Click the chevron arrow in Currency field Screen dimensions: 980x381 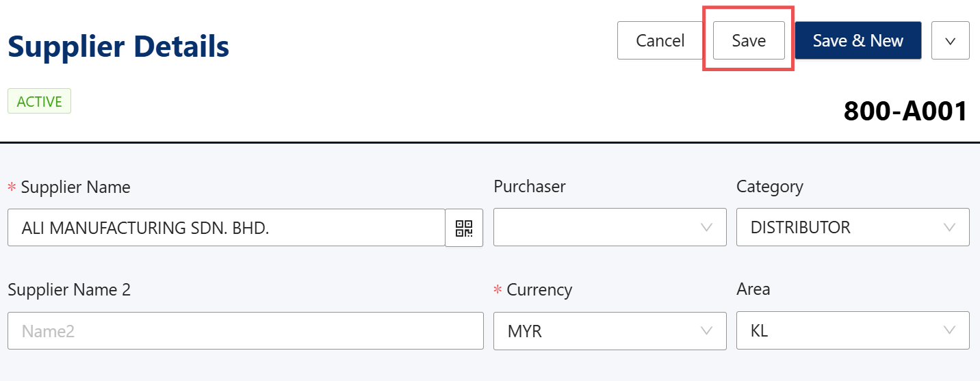(x=707, y=331)
